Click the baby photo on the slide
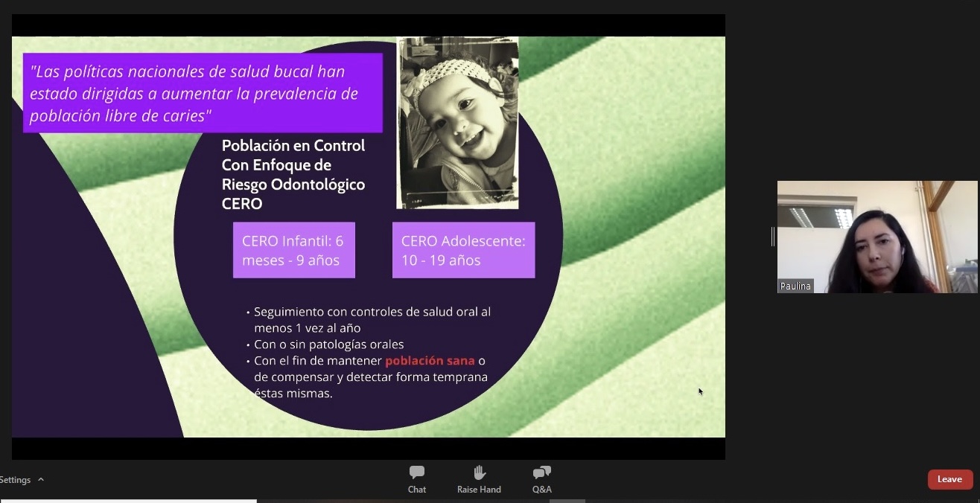Viewport: 980px width, 503px height. click(x=457, y=123)
